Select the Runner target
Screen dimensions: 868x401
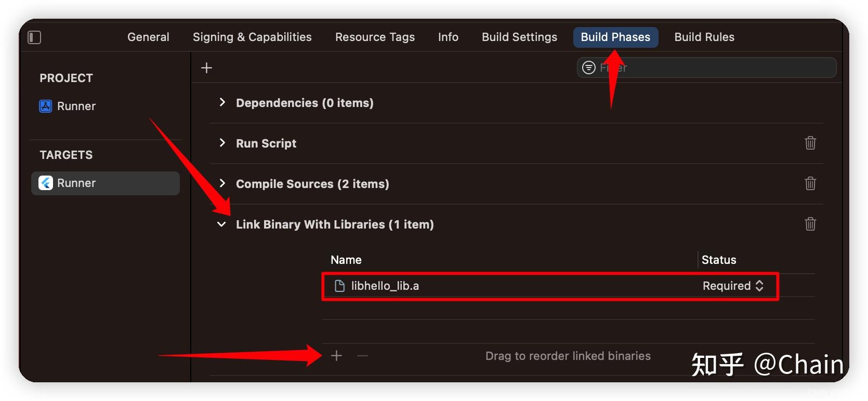(x=106, y=183)
